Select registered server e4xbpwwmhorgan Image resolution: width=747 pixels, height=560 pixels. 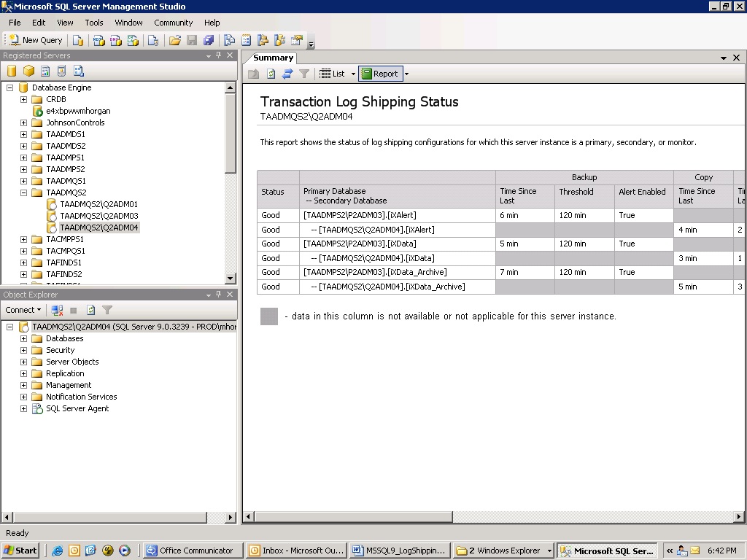pyautogui.click(x=78, y=111)
